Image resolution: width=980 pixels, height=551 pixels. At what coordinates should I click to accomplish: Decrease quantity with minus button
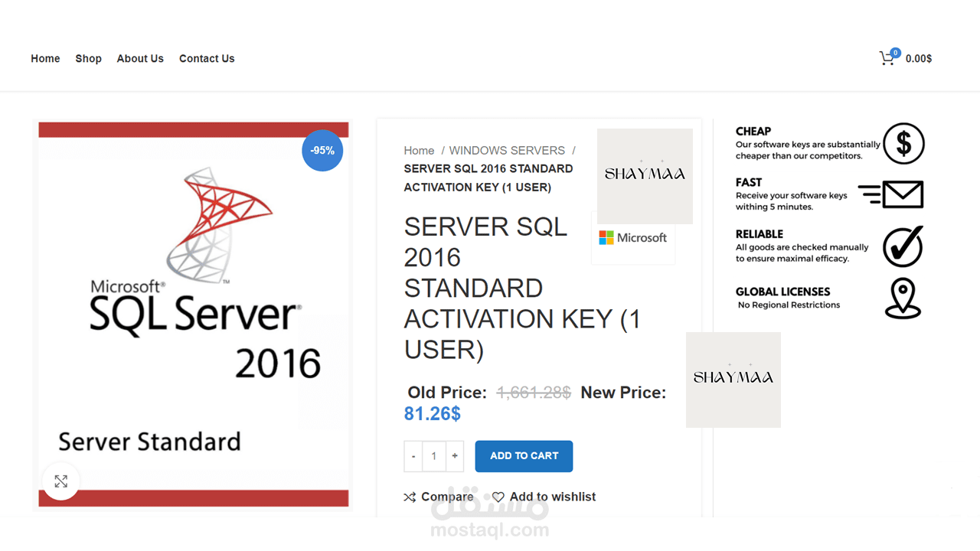[413, 456]
